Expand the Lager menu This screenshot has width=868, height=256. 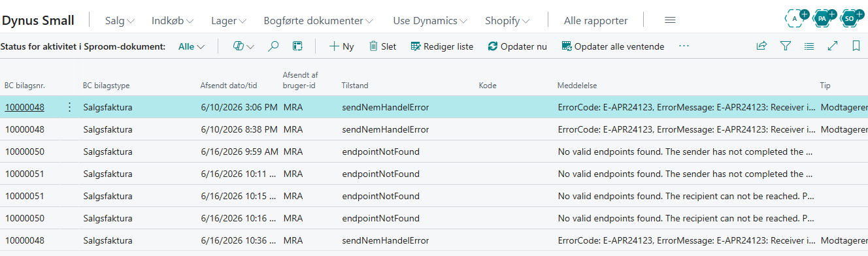tap(229, 21)
